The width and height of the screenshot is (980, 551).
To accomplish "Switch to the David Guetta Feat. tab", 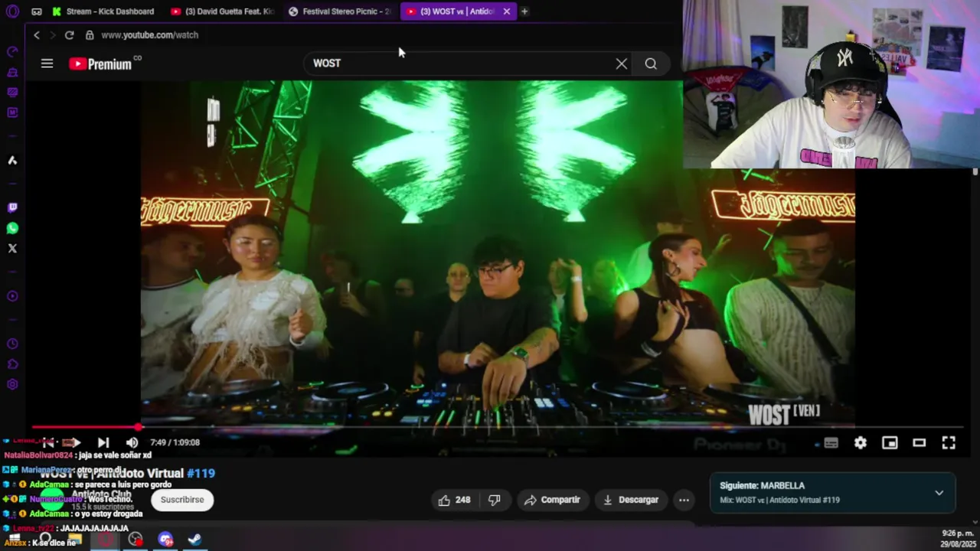I will pos(222,11).
